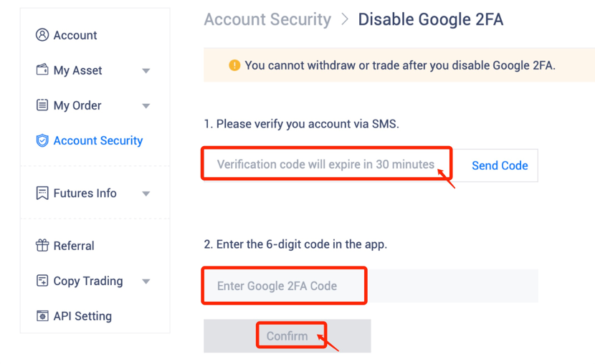Expand the My Order dropdown arrow
This screenshot has height=364, width=595.
point(146,106)
